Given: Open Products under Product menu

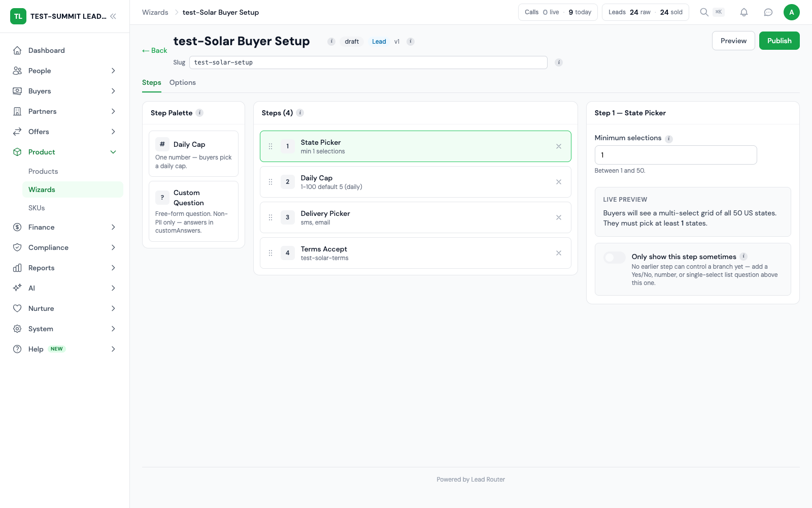Looking at the screenshot, I should (73, 171).
